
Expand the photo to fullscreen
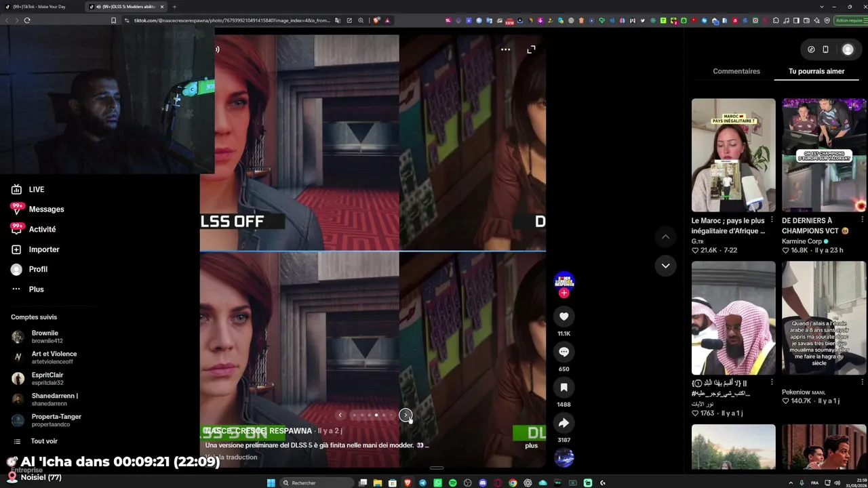(x=531, y=49)
